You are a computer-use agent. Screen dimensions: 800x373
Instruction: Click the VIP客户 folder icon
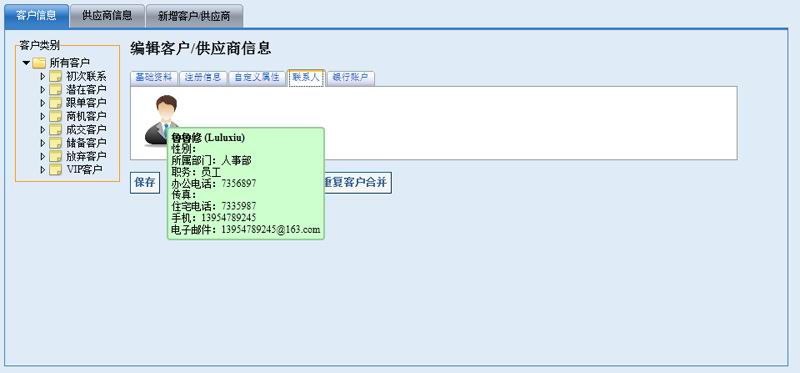(x=56, y=169)
